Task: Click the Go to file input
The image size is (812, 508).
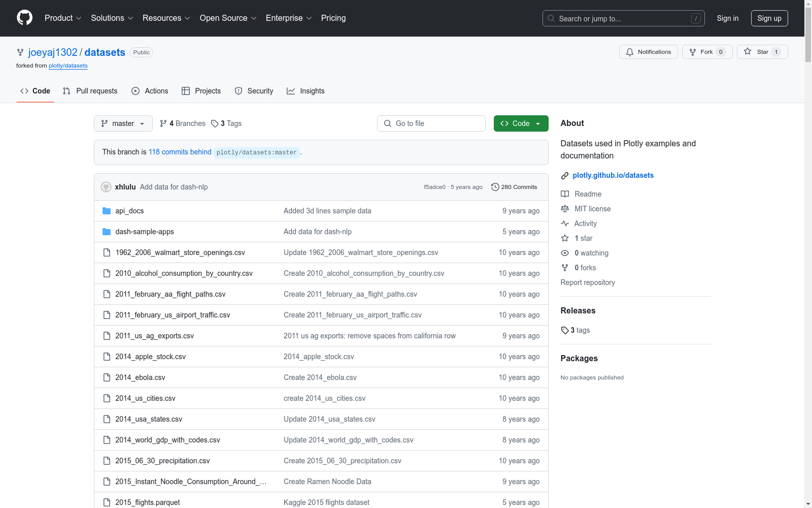Action: point(431,123)
